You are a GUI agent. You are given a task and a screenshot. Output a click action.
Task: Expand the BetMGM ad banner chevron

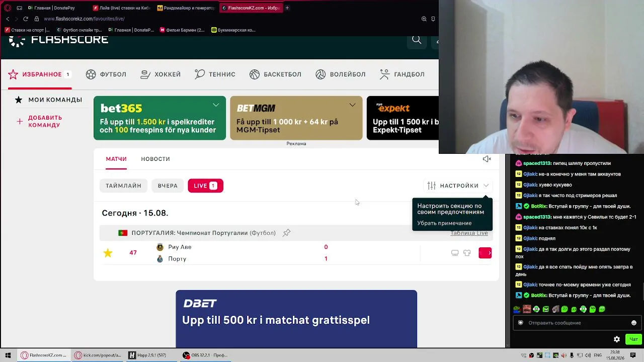(x=352, y=105)
